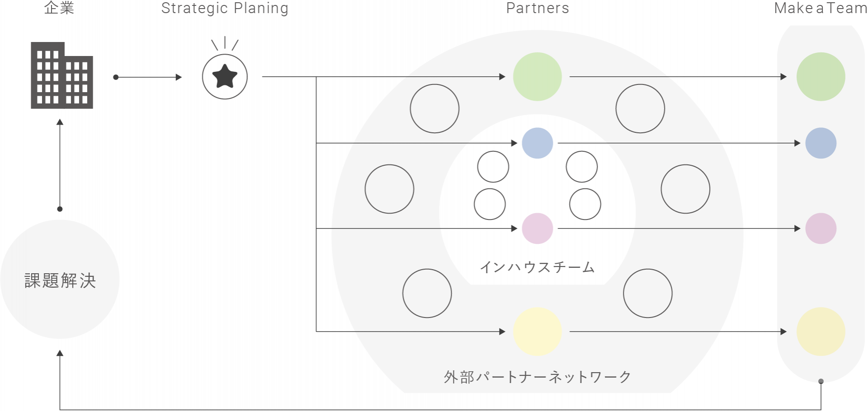Click the 企業 label
Viewport: 868px width, 411px height.
(x=59, y=8)
